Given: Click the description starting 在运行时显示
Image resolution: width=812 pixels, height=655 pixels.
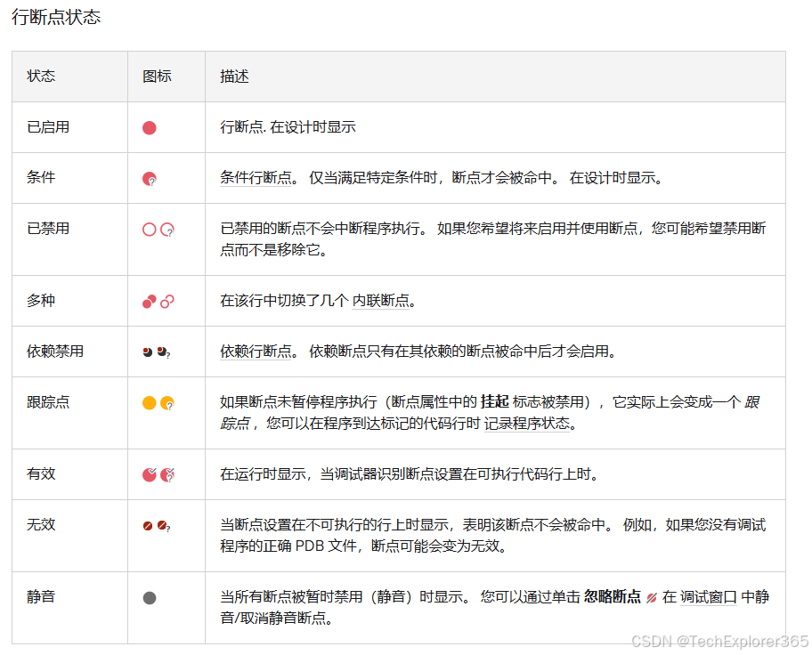Looking at the screenshot, I should 409,473.
